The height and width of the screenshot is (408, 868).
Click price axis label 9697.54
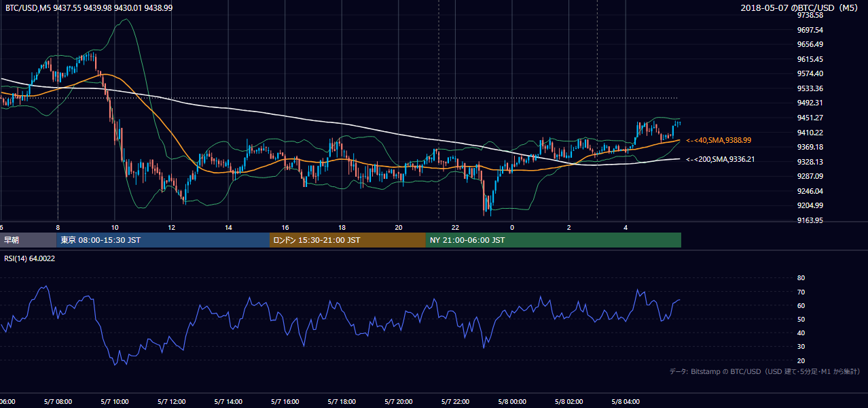click(810, 30)
